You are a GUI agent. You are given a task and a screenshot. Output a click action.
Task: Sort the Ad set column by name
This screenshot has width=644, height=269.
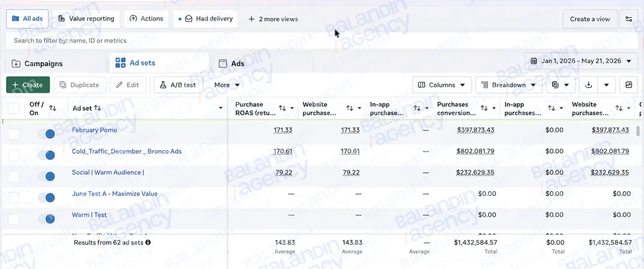tap(97, 108)
